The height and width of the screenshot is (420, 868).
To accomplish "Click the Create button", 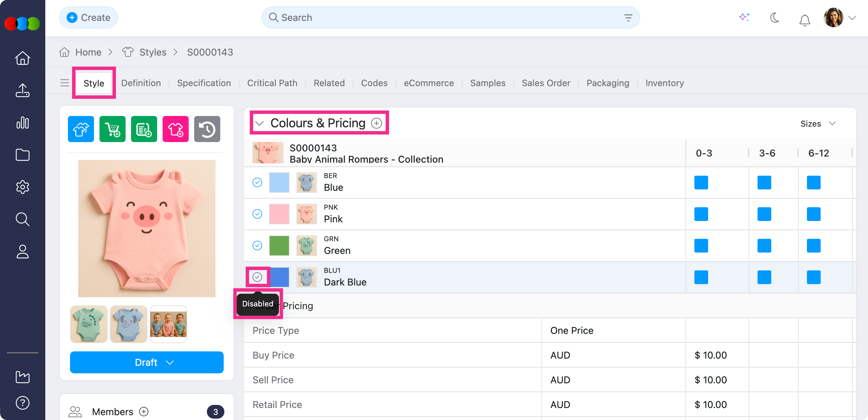I will pos(89,17).
